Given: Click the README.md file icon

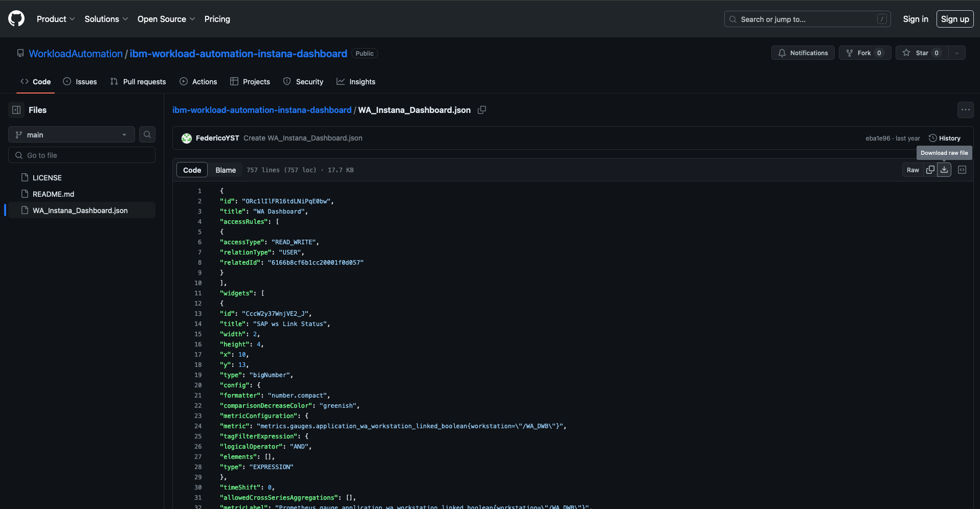Looking at the screenshot, I should pyautogui.click(x=25, y=194).
